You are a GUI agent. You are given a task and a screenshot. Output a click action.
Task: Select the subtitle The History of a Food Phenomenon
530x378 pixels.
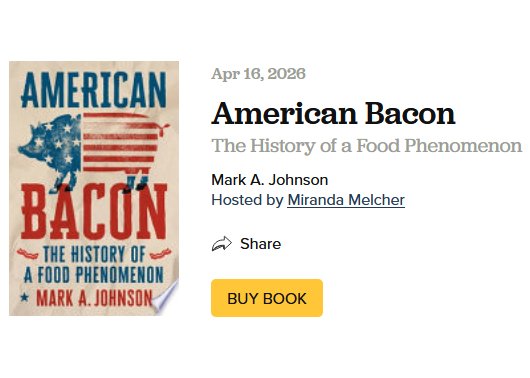point(366,146)
